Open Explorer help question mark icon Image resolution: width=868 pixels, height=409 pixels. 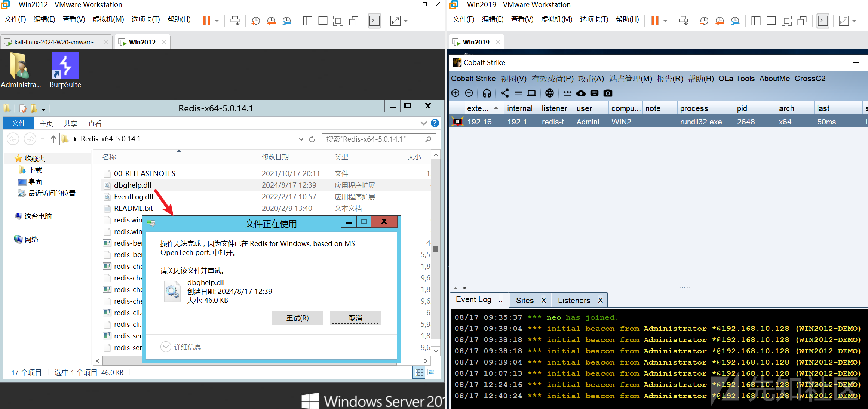435,123
